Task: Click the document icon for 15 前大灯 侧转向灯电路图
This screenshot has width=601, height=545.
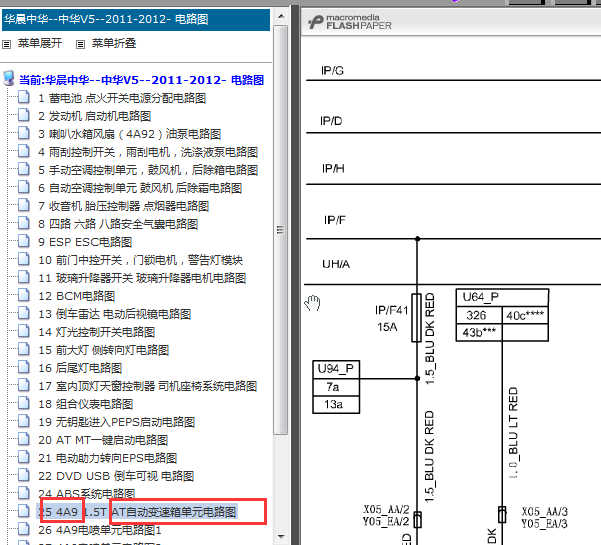Action: coord(24,349)
